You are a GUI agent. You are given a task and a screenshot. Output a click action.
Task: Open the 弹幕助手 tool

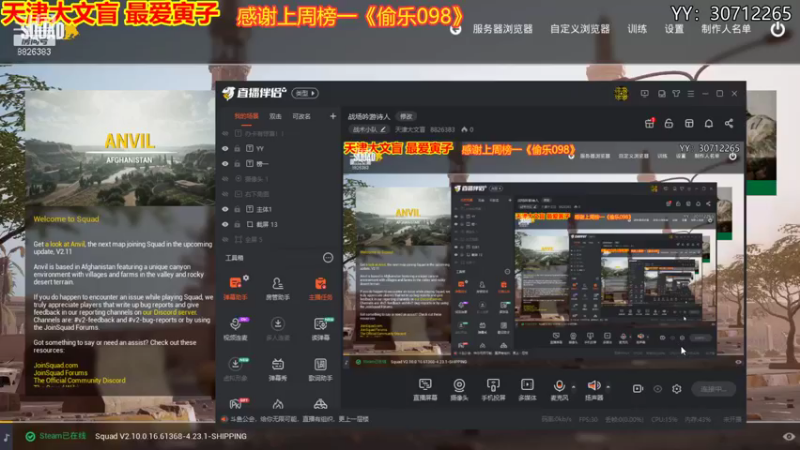pos(235,288)
